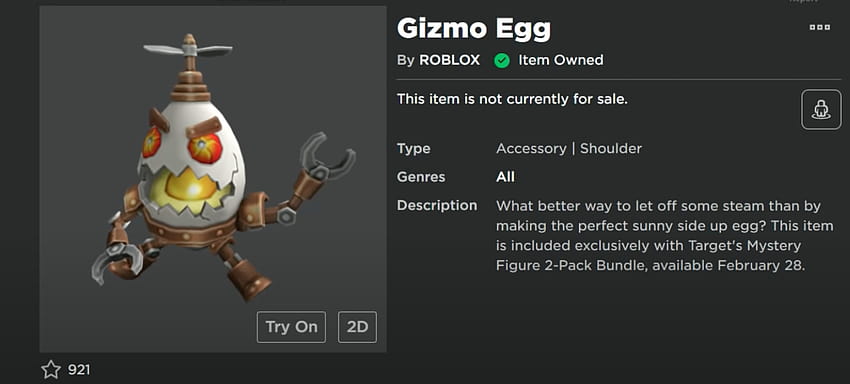The width and height of the screenshot is (850, 384).
Task: Open the ROBLOX creator link
Action: [449, 60]
